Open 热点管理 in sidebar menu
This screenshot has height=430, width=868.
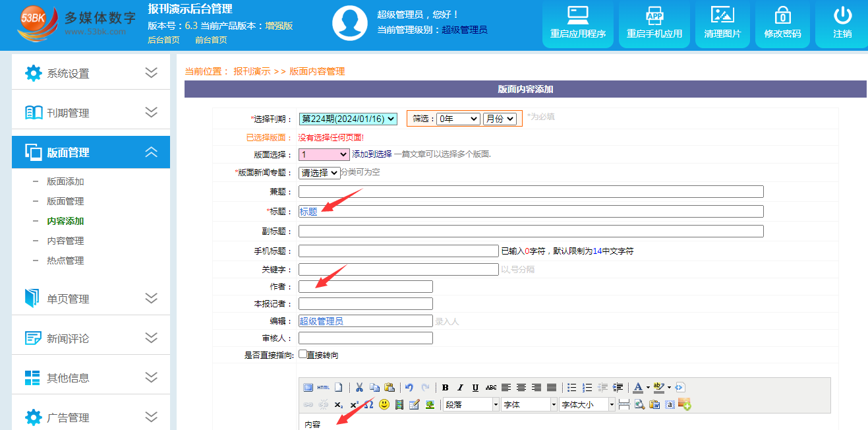(x=65, y=261)
